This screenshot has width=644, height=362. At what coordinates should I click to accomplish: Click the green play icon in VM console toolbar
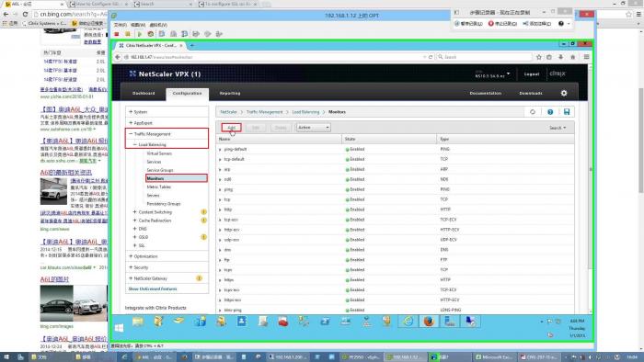pyautogui.click(x=139, y=34)
